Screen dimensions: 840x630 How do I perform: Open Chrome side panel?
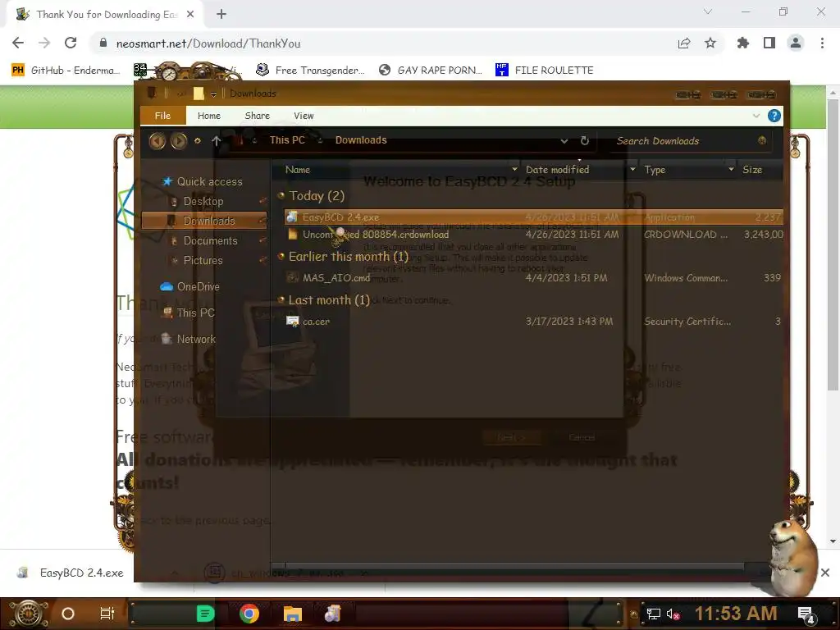click(x=769, y=43)
